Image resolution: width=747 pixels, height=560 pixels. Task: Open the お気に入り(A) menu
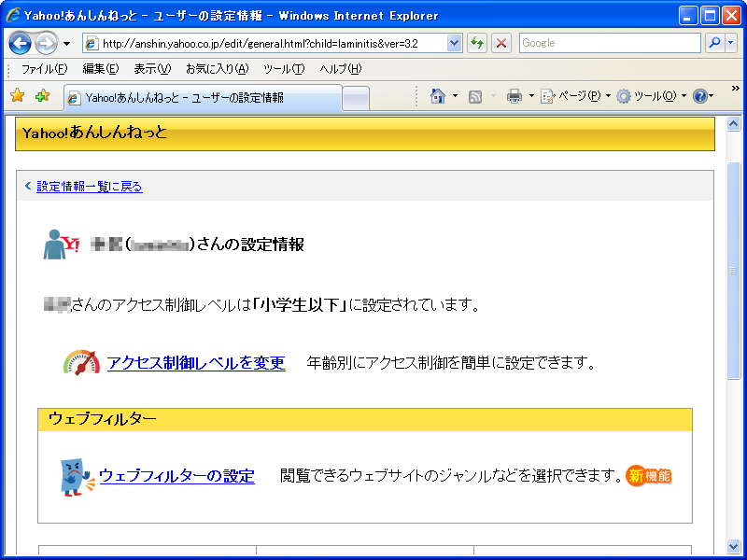(218, 69)
